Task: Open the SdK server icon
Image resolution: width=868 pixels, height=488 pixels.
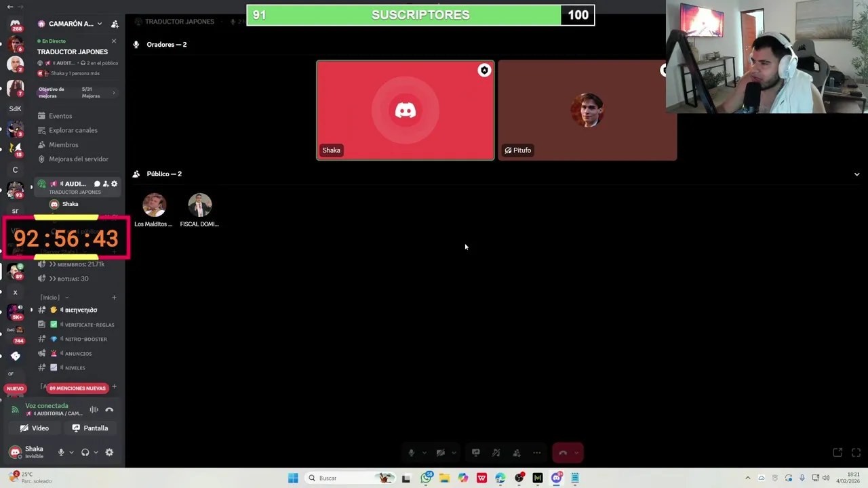Action: pos(15,108)
